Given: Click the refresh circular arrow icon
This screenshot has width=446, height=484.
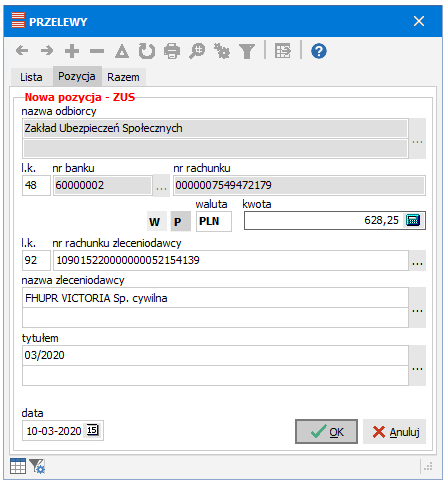Looking at the screenshot, I should (147, 51).
